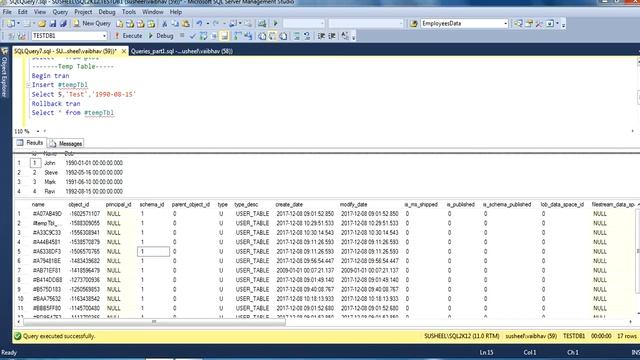Click the 'object_id' column header
The image size is (640, 360).
click(x=78, y=204)
